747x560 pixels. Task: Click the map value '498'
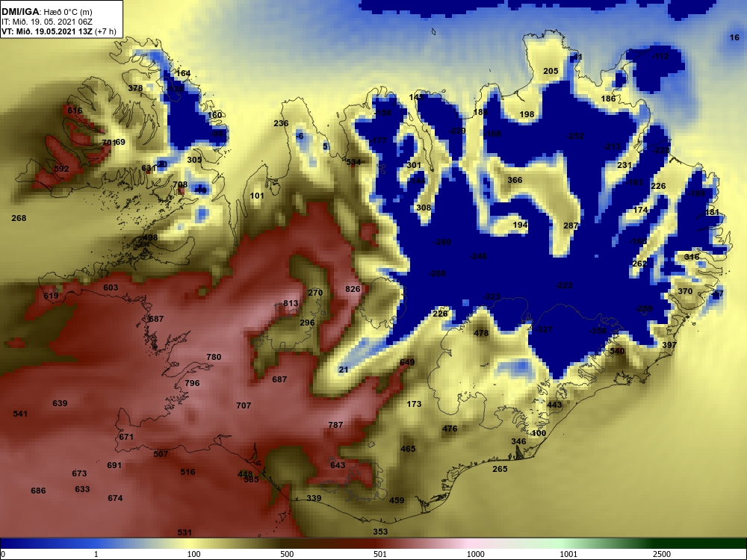coord(149,237)
